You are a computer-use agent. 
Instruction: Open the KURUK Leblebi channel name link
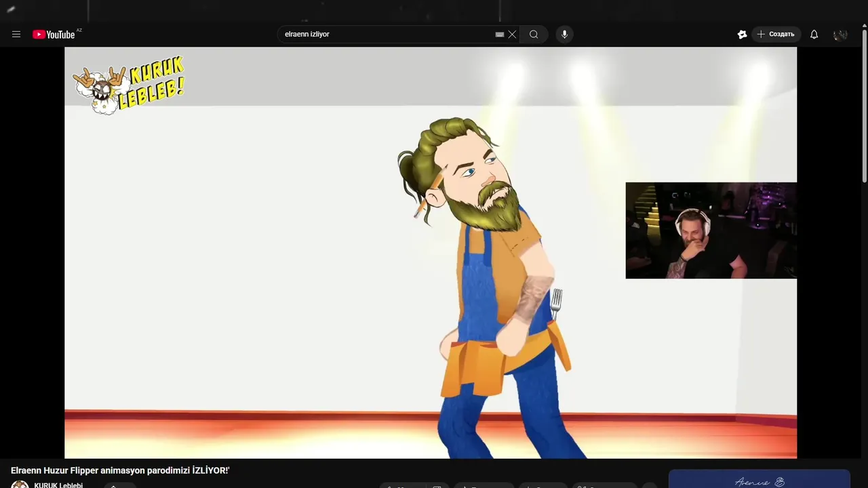click(58, 485)
